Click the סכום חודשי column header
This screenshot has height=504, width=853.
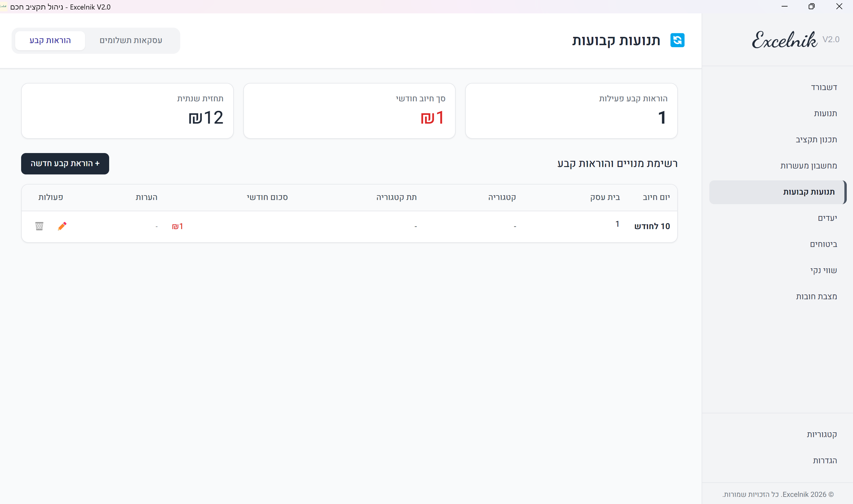point(267,198)
